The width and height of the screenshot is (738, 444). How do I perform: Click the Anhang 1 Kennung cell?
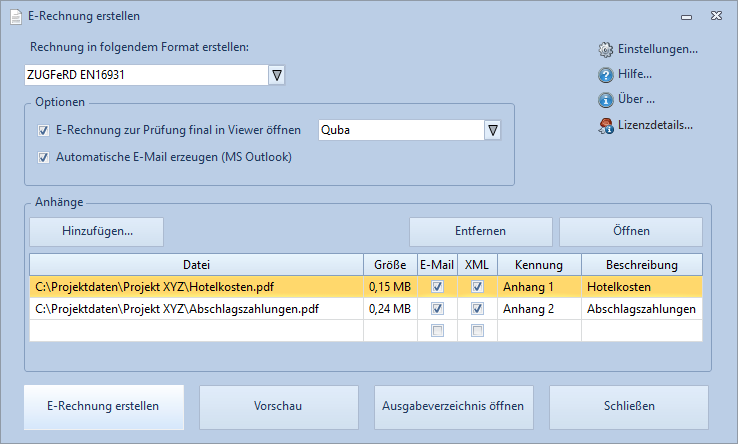tap(539, 286)
